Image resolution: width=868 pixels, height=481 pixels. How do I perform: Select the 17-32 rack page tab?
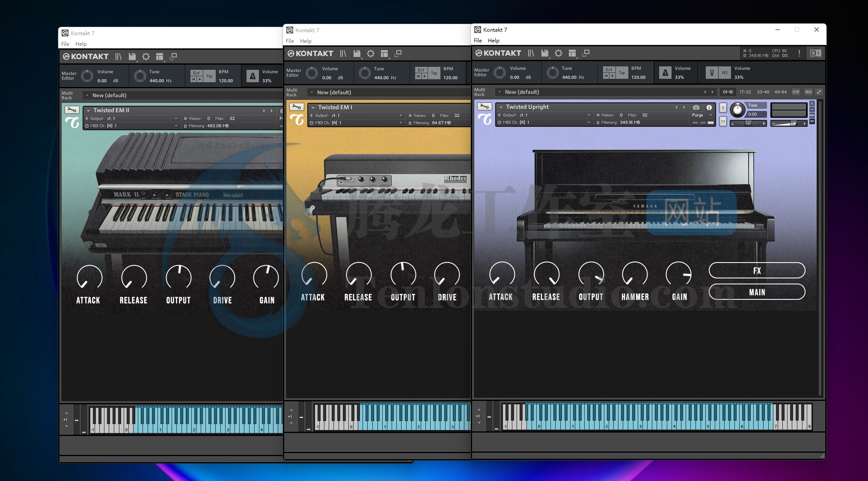click(745, 92)
